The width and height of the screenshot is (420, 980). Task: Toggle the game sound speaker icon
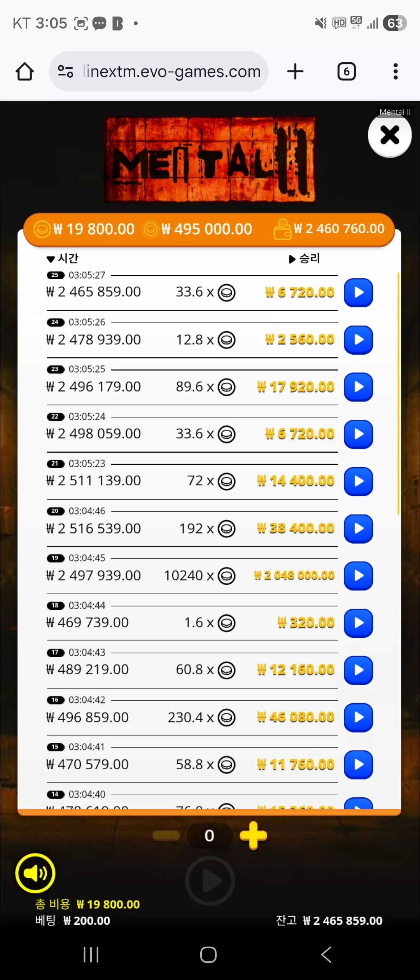(x=35, y=873)
